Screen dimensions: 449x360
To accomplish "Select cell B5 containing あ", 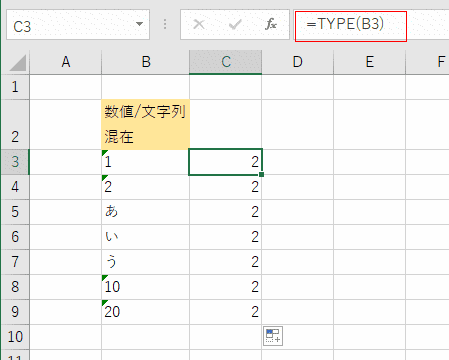I will tap(145, 212).
